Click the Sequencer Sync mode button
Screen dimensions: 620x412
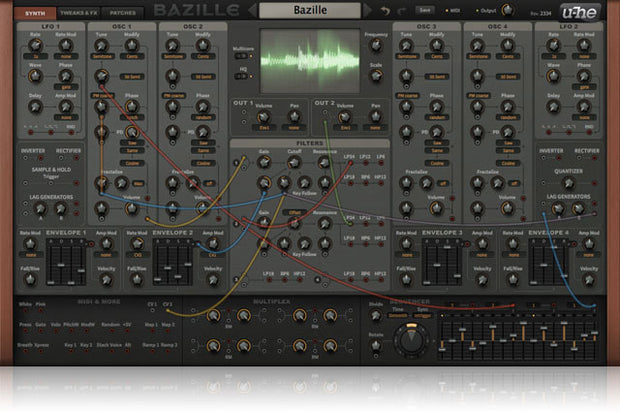(x=423, y=316)
